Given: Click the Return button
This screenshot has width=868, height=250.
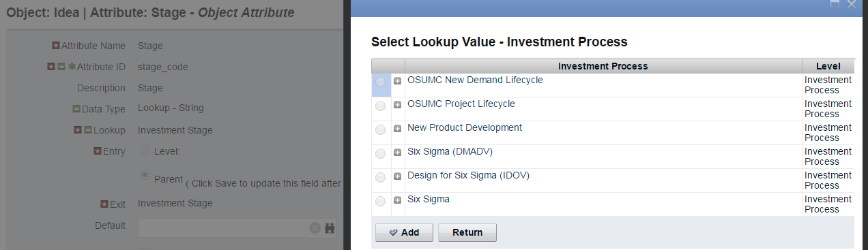Looking at the screenshot, I should [x=467, y=232].
